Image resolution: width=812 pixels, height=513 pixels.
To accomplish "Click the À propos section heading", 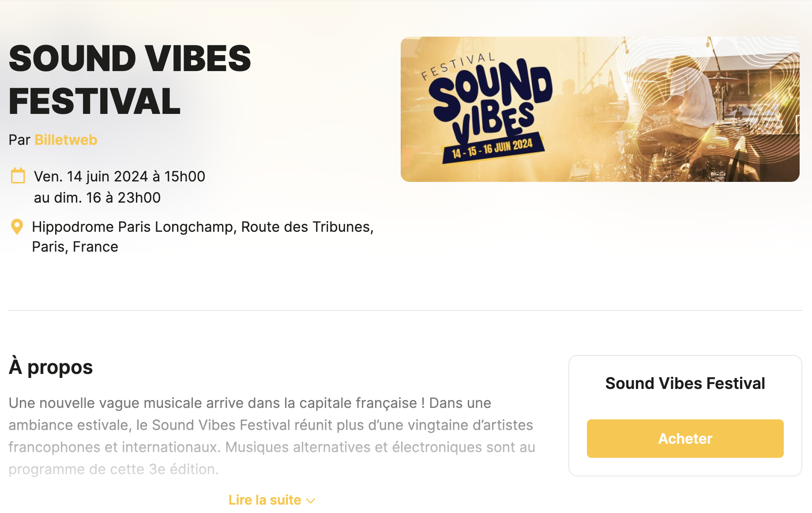I will (51, 367).
